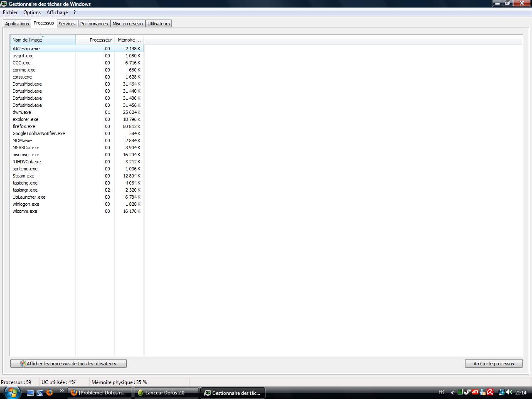Select the conime.exe process

coord(77,70)
